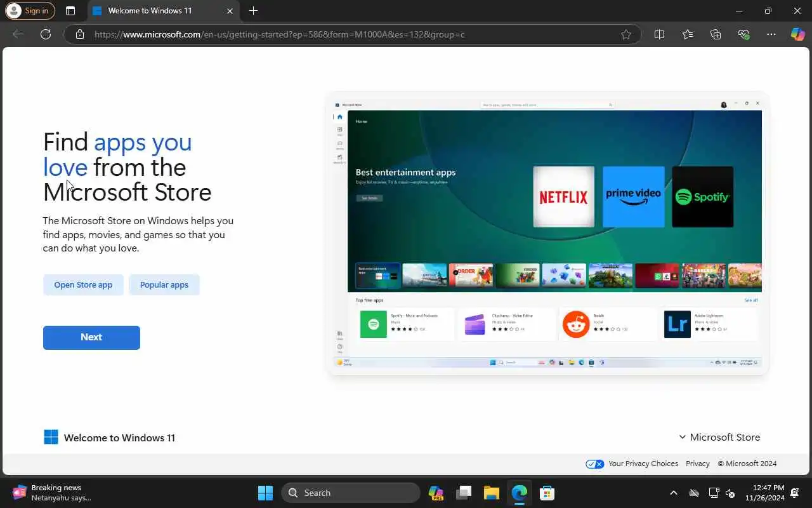Open the Favorites list icon
The image size is (812, 508).
click(x=688, y=34)
